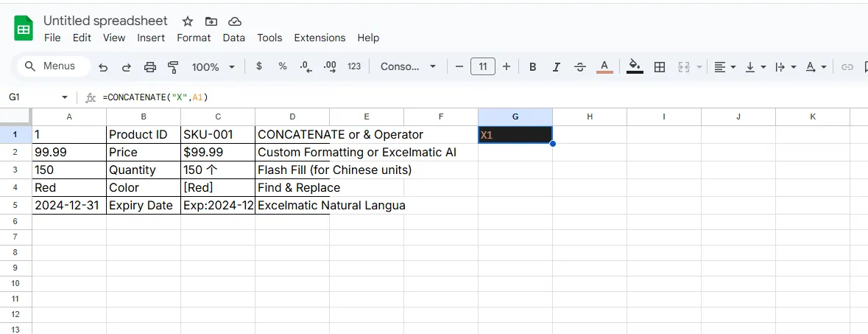The height and width of the screenshot is (334, 868).
Task: Select the Paint format tool
Action: click(x=174, y=67)
